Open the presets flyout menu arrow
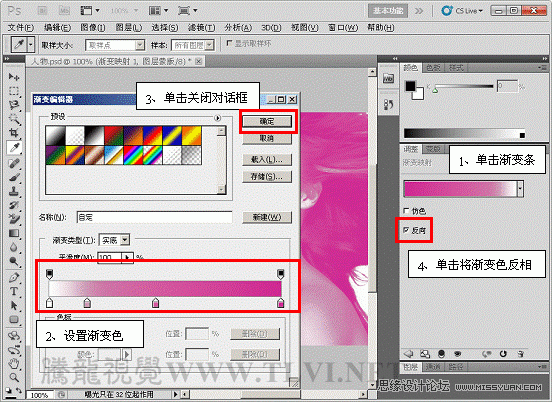552x402 pixels. [x=218, y=118]
